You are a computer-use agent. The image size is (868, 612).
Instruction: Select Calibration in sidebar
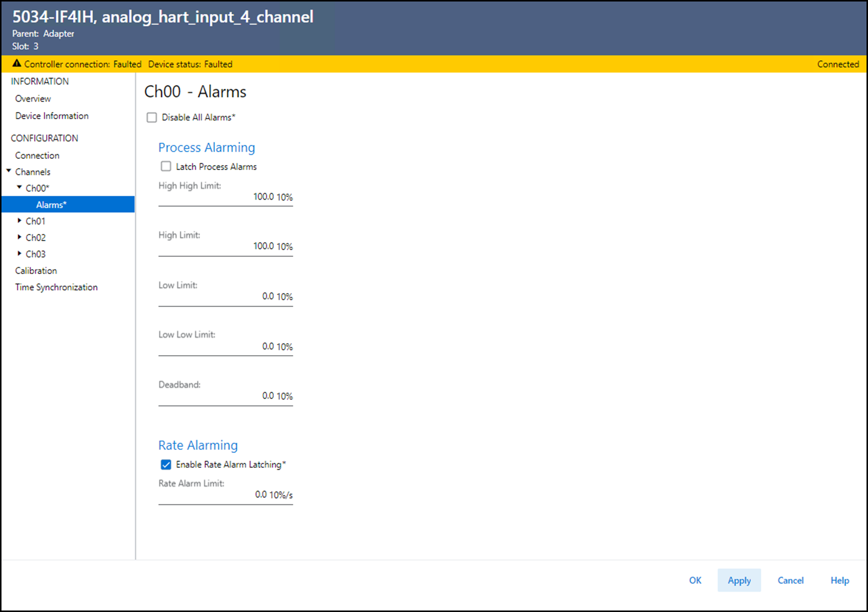point(36,271)
